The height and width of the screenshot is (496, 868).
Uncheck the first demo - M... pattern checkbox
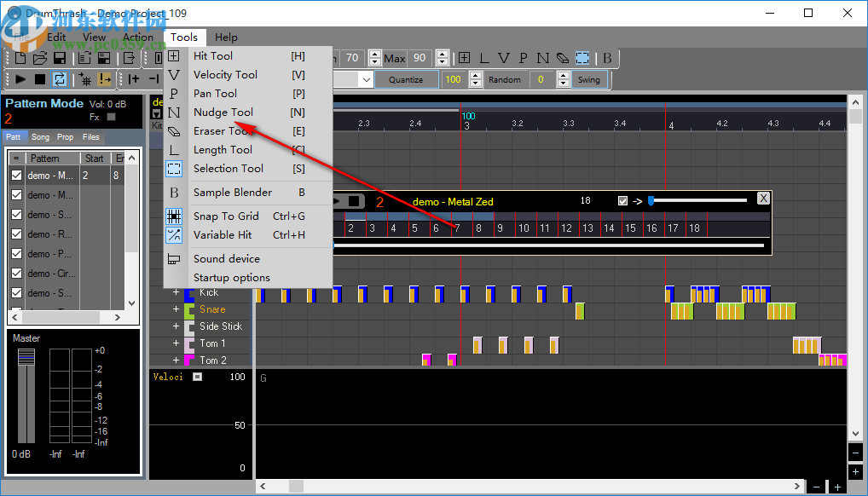coord(16,176)
